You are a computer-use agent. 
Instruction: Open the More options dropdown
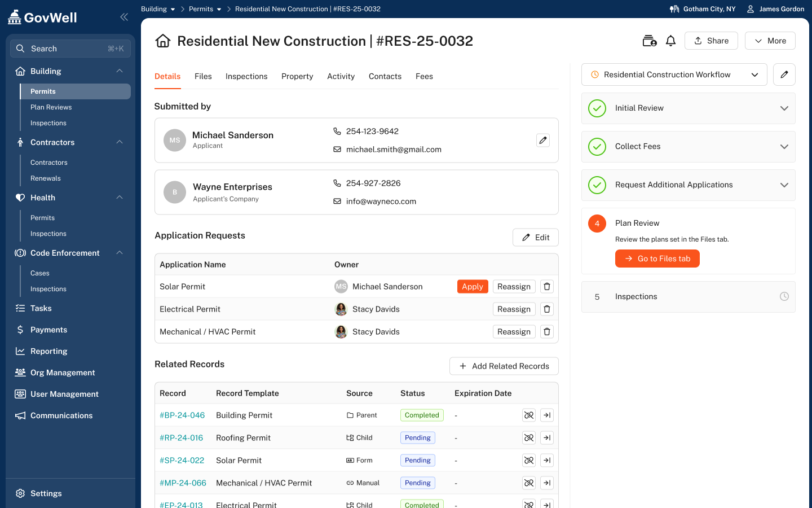(x=770, y=41)
